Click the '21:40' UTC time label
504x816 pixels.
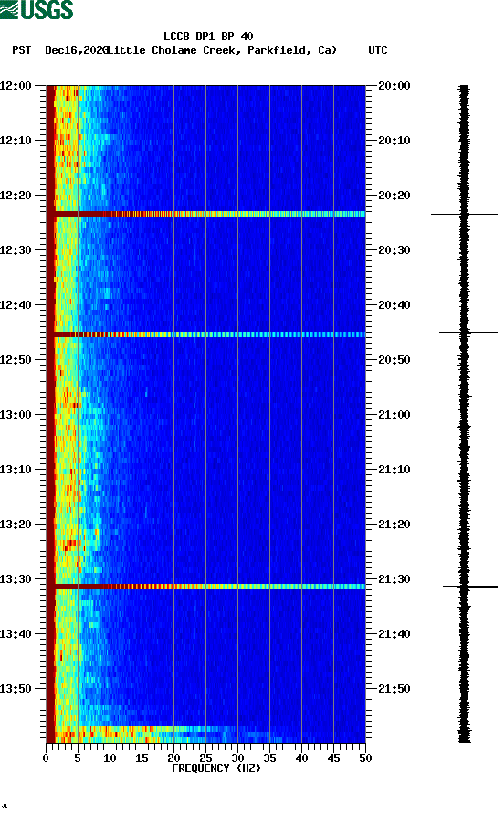394,634
